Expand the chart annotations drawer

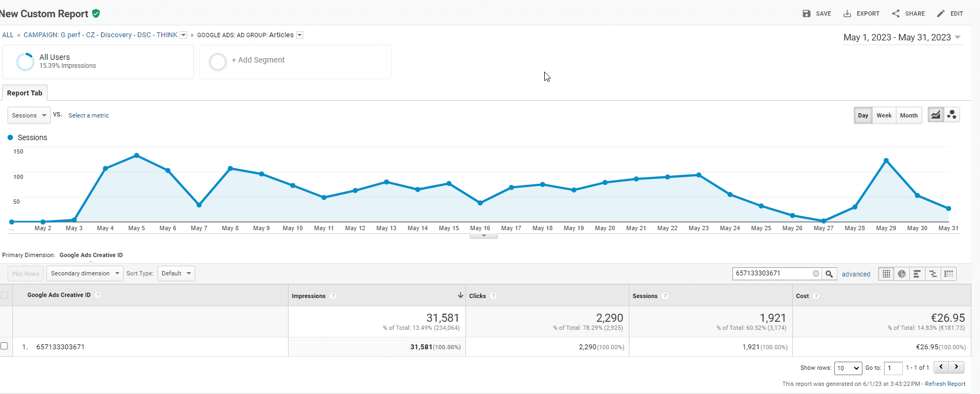point(484,236)
